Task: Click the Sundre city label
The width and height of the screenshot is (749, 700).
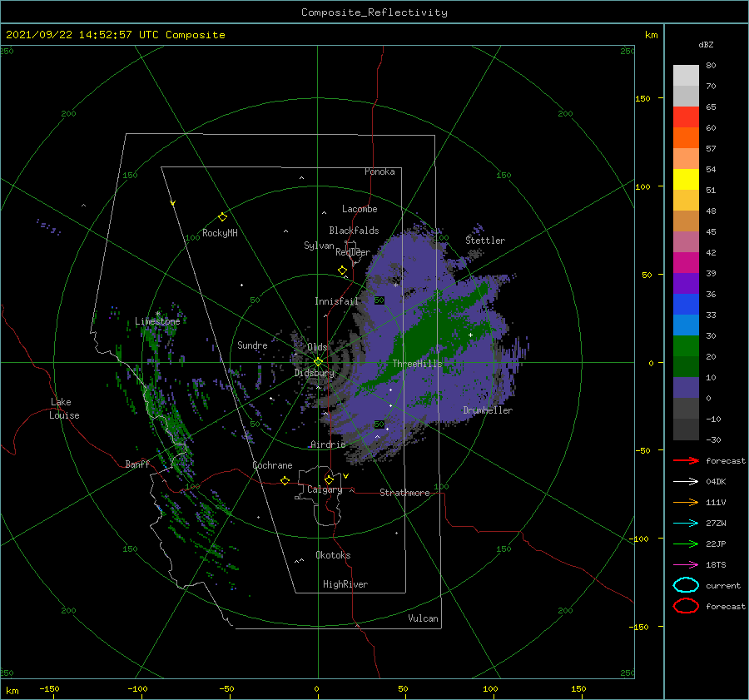Action: tap(252, 345)
